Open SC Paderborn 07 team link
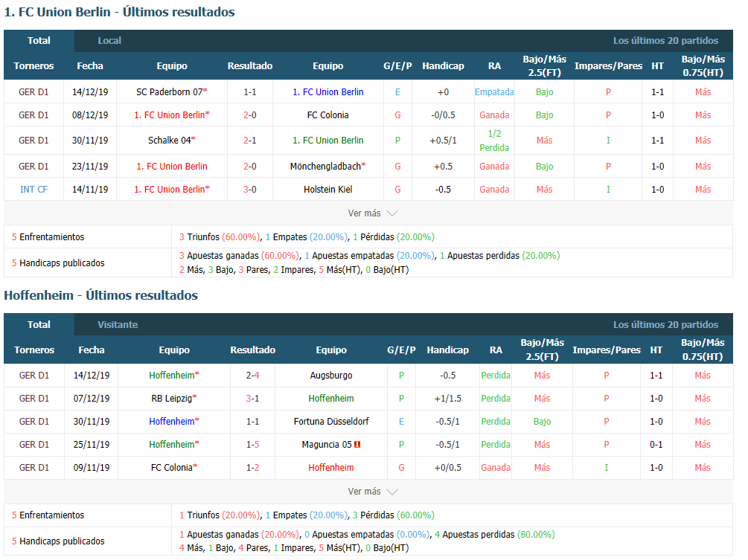The width and height of the screenshot is (748, 560). click(170, 92)
